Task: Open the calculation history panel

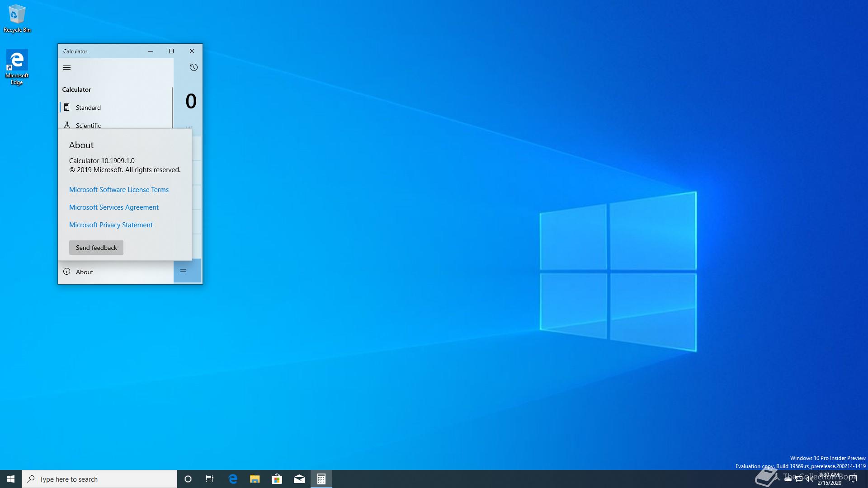Action: pos(193,67)
